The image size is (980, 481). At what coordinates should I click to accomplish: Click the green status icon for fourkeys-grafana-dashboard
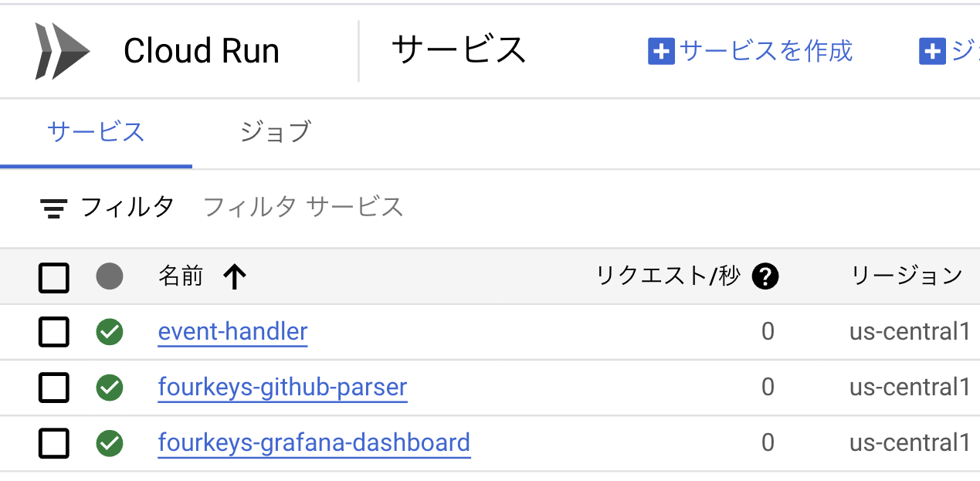109,442
